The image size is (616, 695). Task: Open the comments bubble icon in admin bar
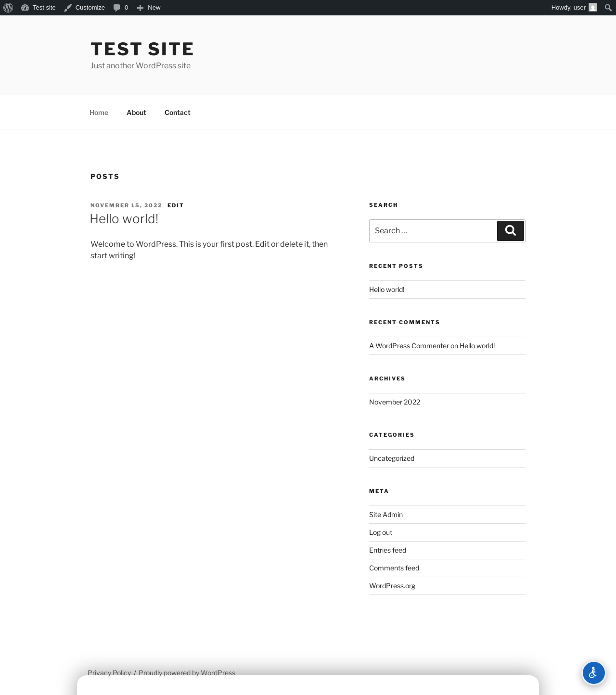[x=116, y=8]
